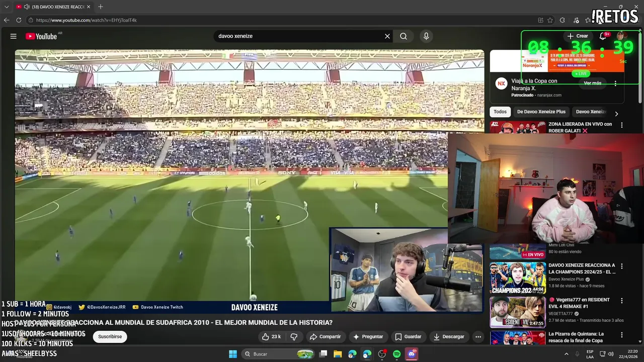
Task: Open the YouTube account avatar menu
Action: (x=621, y=36)
